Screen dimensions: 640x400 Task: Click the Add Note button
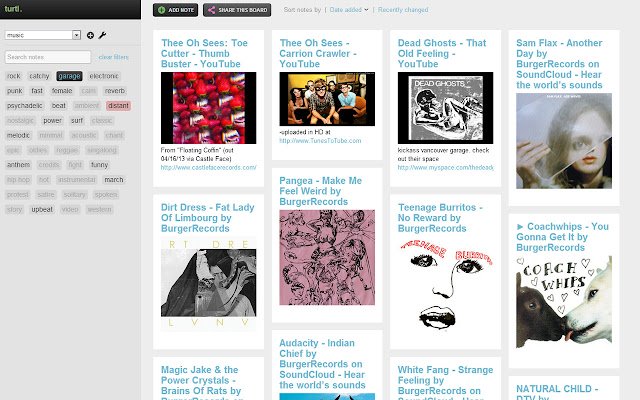tap(176, 10)
